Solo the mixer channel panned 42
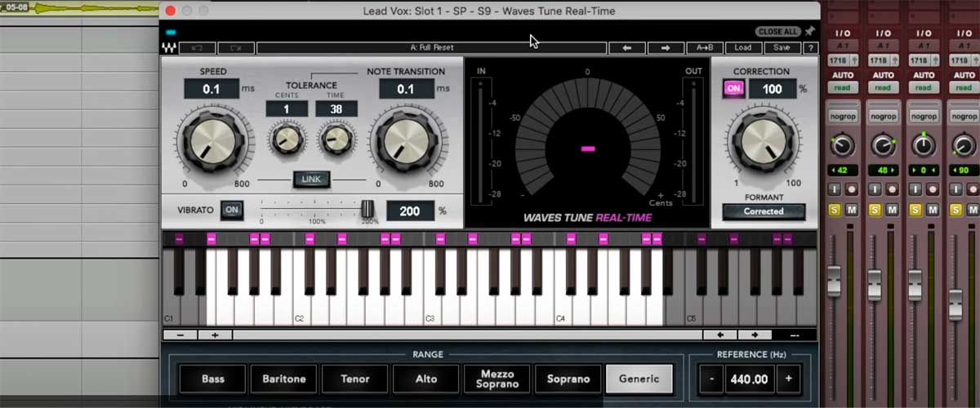This screenshot has height=408, width=980. pyautogui.click(x=835, y=211)
